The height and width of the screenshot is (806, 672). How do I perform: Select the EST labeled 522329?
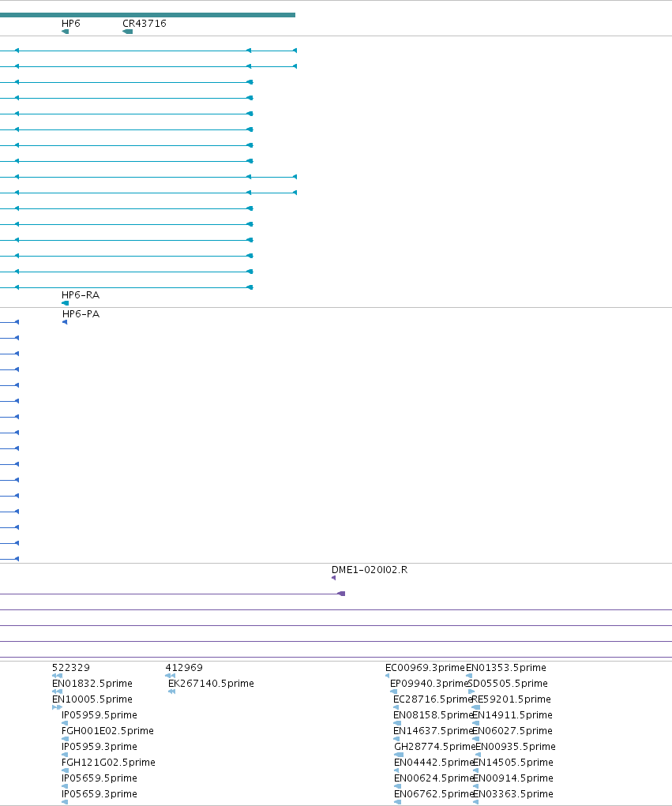(70, 668)
